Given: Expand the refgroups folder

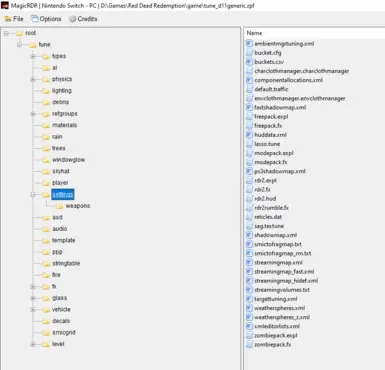Looking at the screenshot, I should (33, 114).
